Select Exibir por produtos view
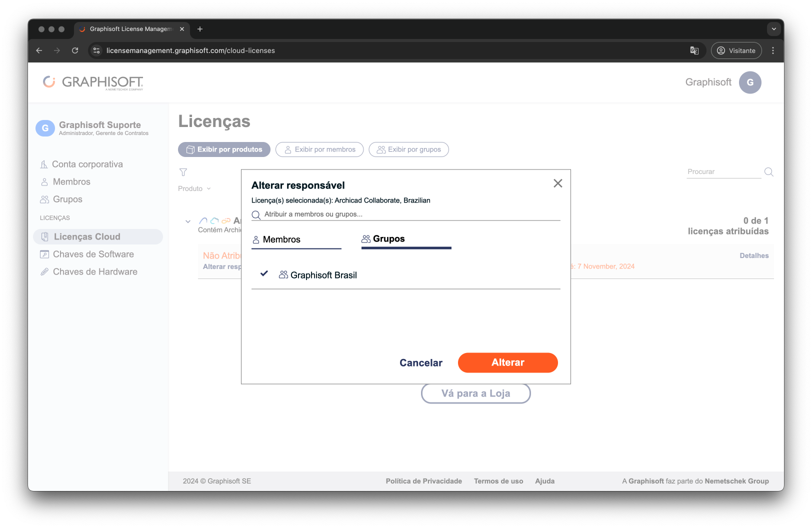 [x=224, y=149]
